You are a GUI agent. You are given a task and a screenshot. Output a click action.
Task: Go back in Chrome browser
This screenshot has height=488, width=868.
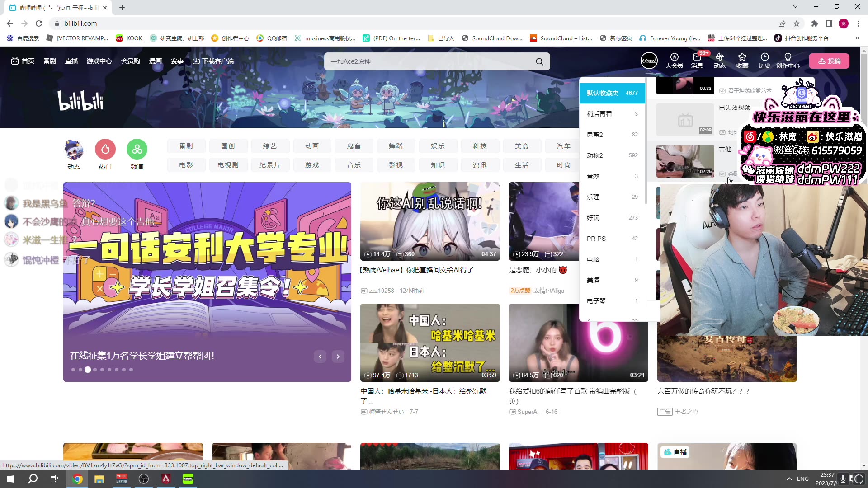10,23
